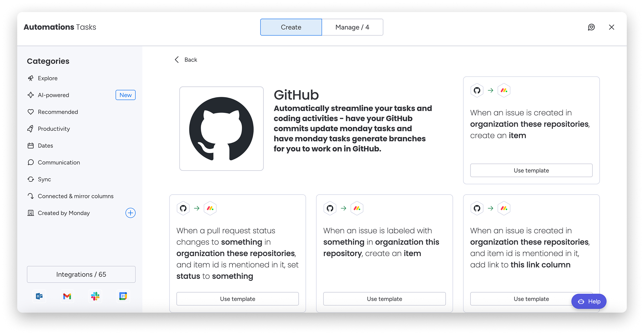
Task: Pick this link column in the issue recipe
Action: (541, 264)
